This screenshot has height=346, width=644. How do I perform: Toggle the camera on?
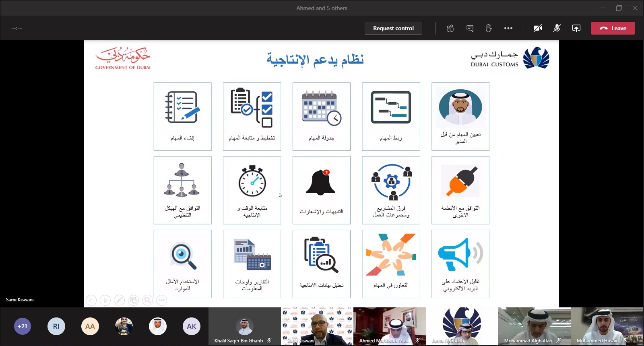(x=538, y=28)
